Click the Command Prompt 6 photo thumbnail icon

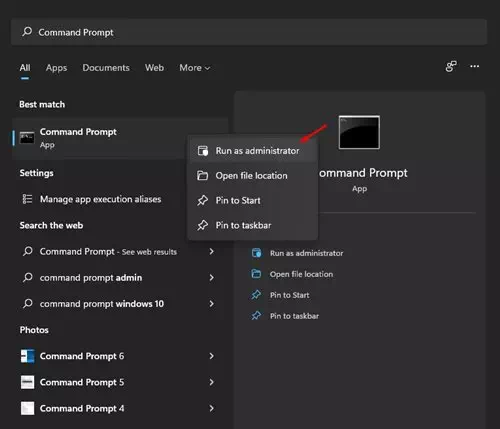coord(27,356)
